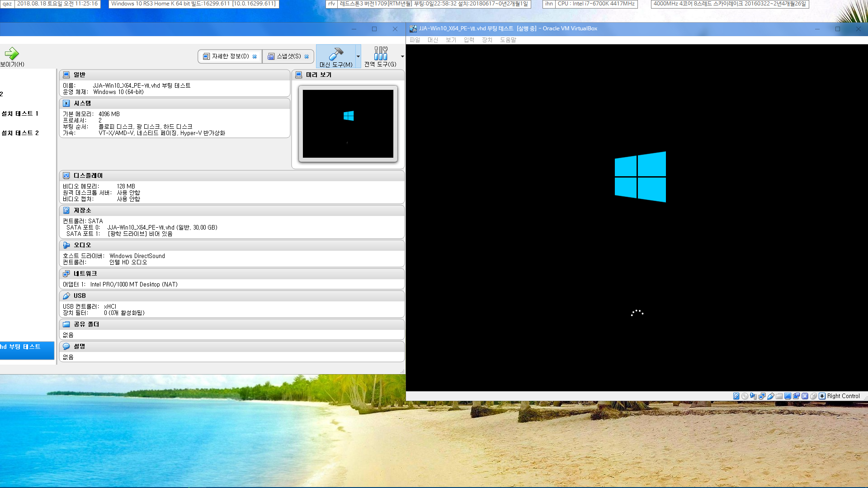Viewport: 868px width, 488px height.
Task: Click inside the running VM boot screen
Action: pos(637,217)
